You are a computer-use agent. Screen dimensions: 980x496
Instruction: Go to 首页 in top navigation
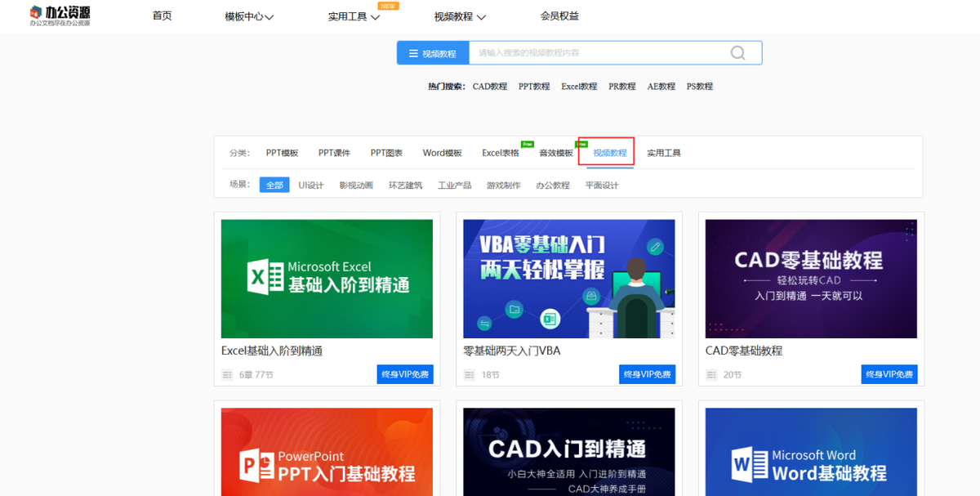163,16
